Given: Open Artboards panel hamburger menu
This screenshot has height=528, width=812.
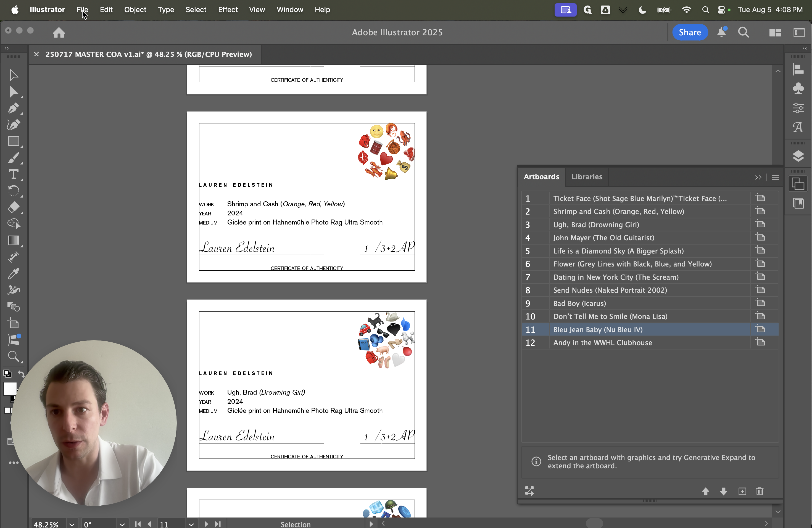Looking at the screenshot, I should 775,177.
